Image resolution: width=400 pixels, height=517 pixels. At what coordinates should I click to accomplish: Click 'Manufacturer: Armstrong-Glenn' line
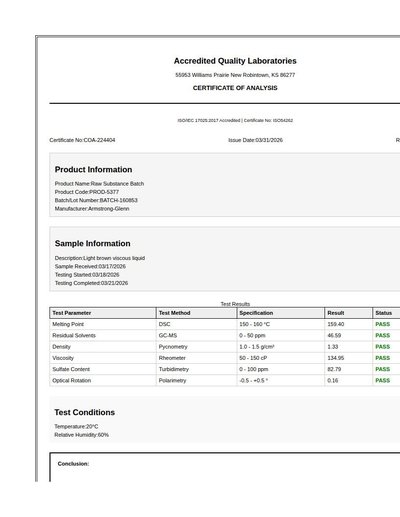click(92, 209)
